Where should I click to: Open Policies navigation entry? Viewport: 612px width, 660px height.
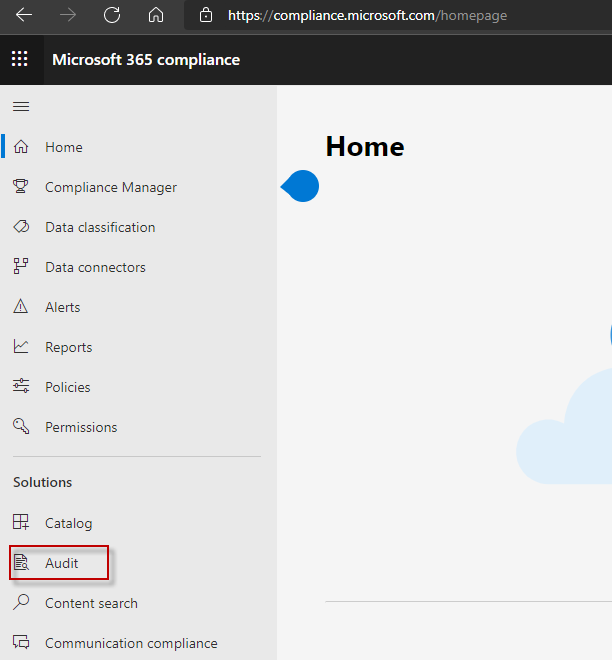tap(68, 387)
